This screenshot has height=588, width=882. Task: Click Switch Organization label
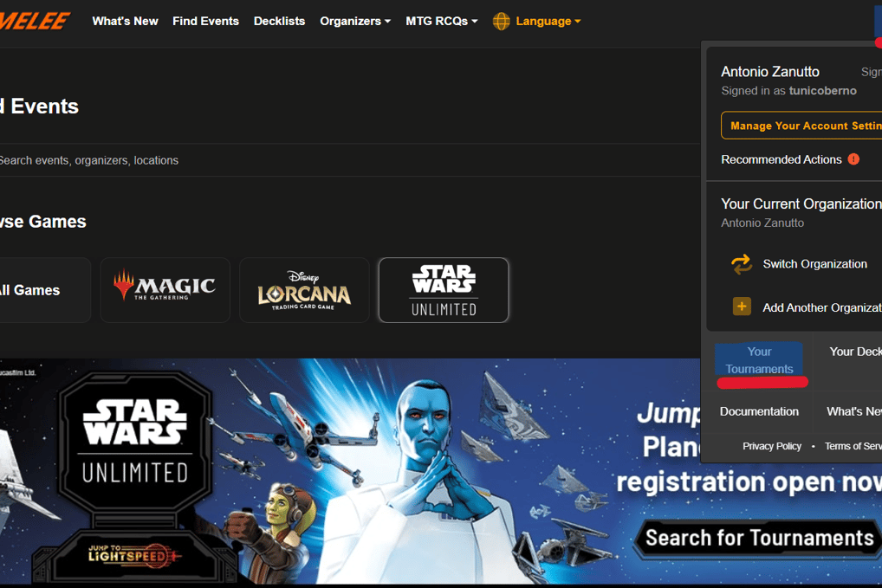click(814, 263)
